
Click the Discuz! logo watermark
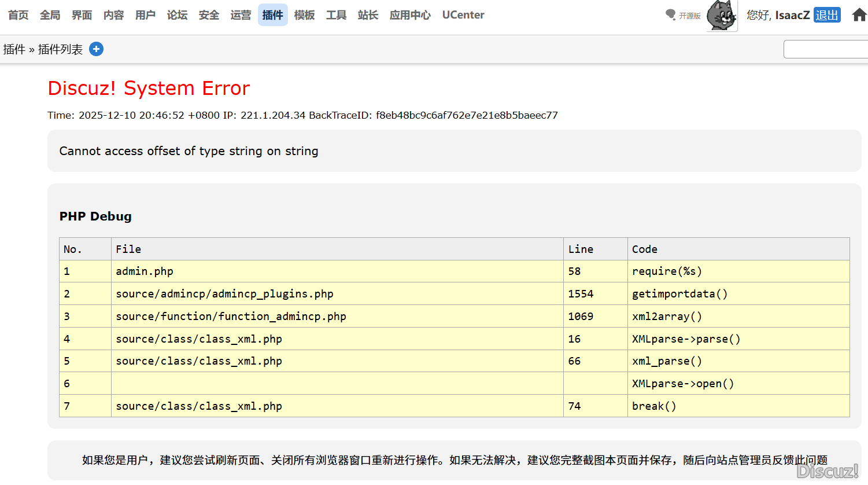tap(828, 471)
